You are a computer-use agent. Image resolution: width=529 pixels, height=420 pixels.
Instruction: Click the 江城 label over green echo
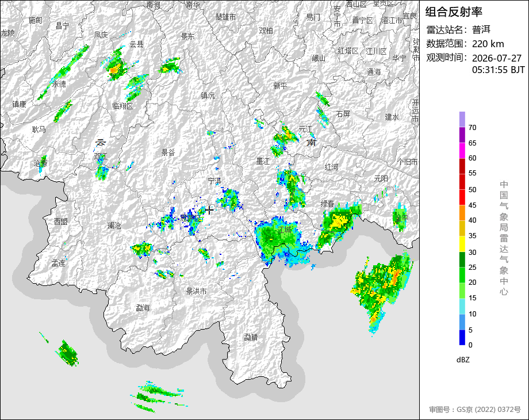pyautogui.click(x=285, y=230)
